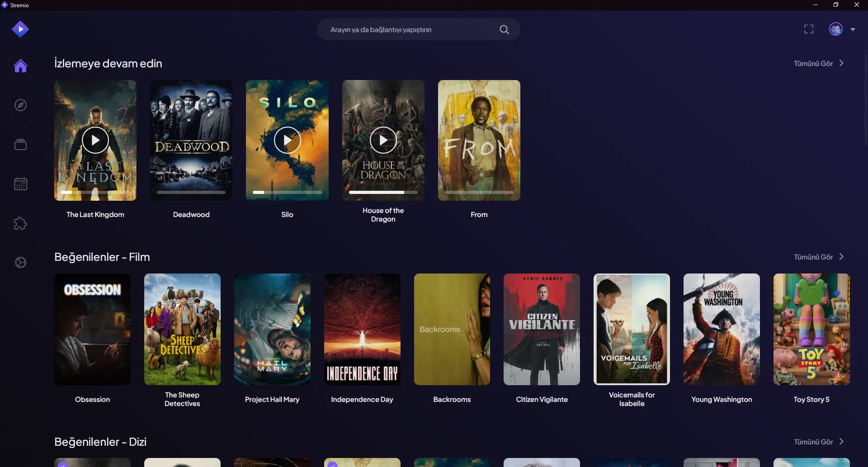868x467 pixels.
Task: Expand the profile menu arrow
Action: [853, 30]
